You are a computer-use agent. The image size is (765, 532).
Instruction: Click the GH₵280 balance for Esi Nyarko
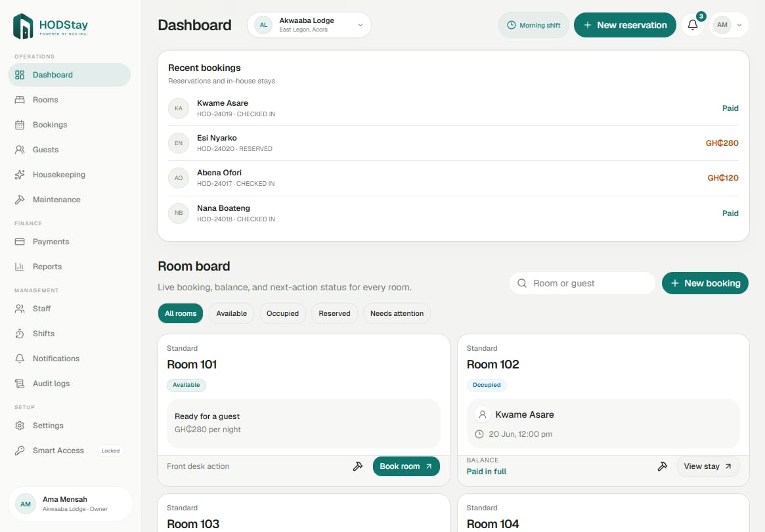[722, 143]
